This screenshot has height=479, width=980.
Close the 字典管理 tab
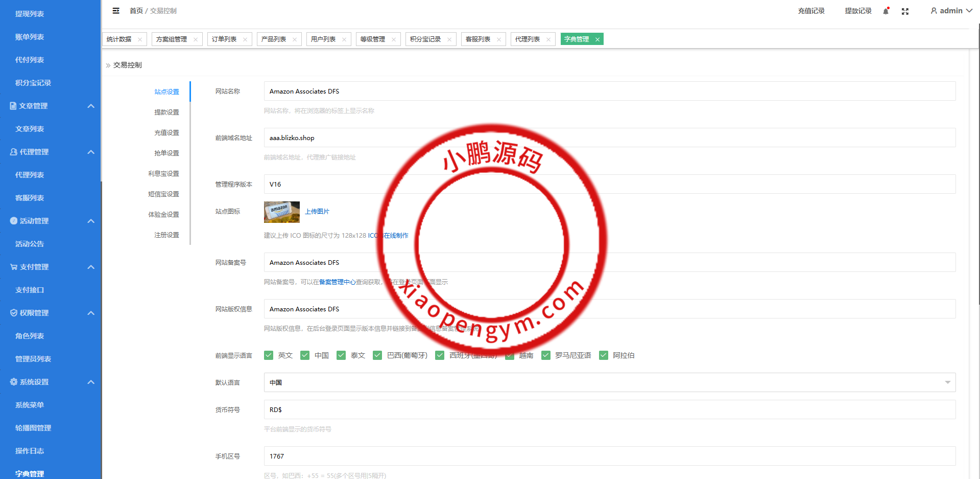597,39
